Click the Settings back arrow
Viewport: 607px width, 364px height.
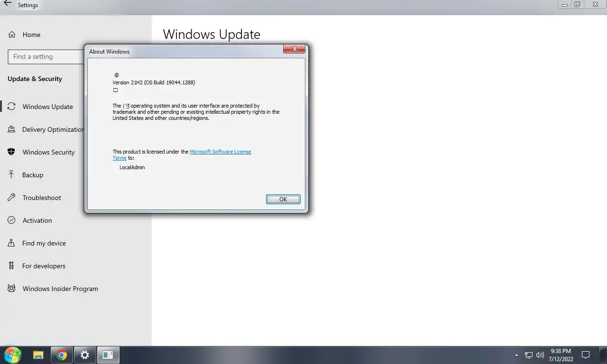(8, 4)
